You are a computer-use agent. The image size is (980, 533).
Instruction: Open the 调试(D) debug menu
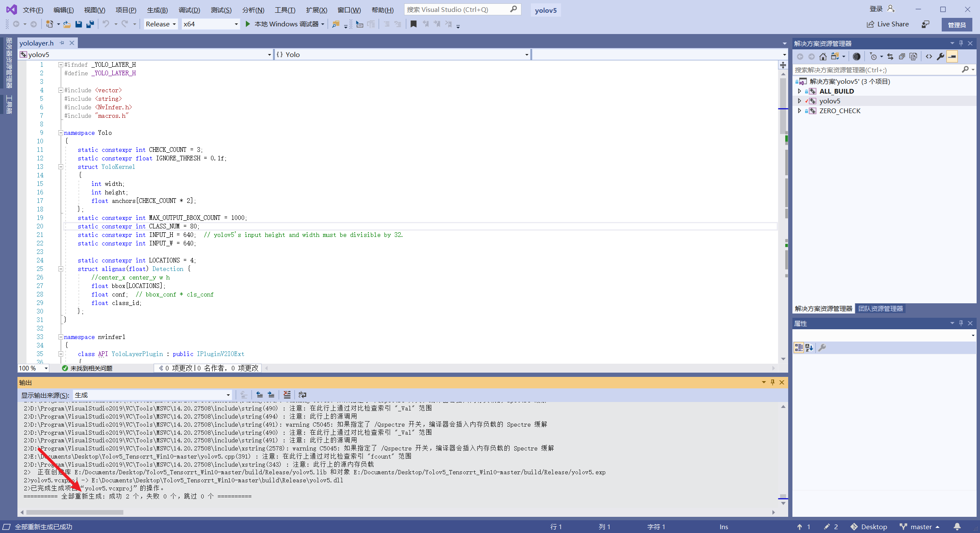(189, 10)
